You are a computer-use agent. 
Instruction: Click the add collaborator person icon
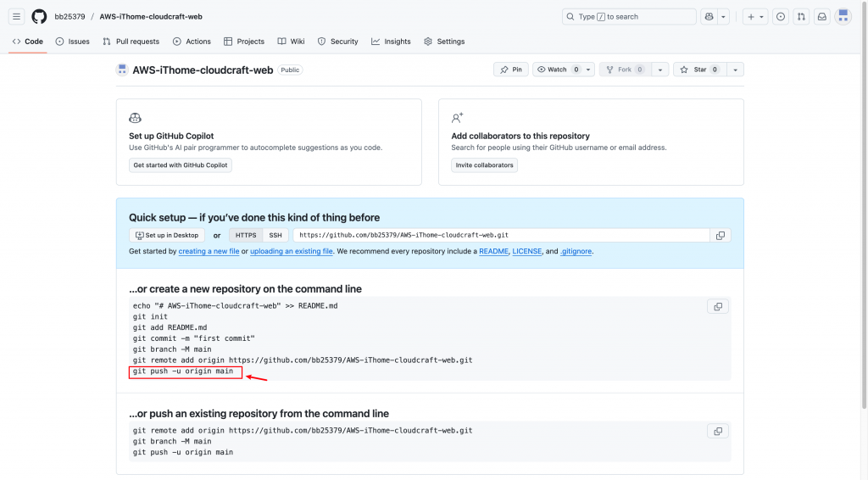click(457, 118)
